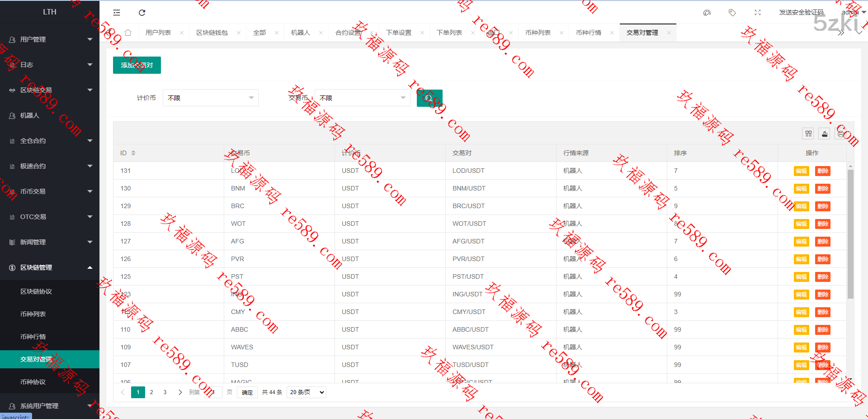Go to the home tab icon

[x=128, y=33]
